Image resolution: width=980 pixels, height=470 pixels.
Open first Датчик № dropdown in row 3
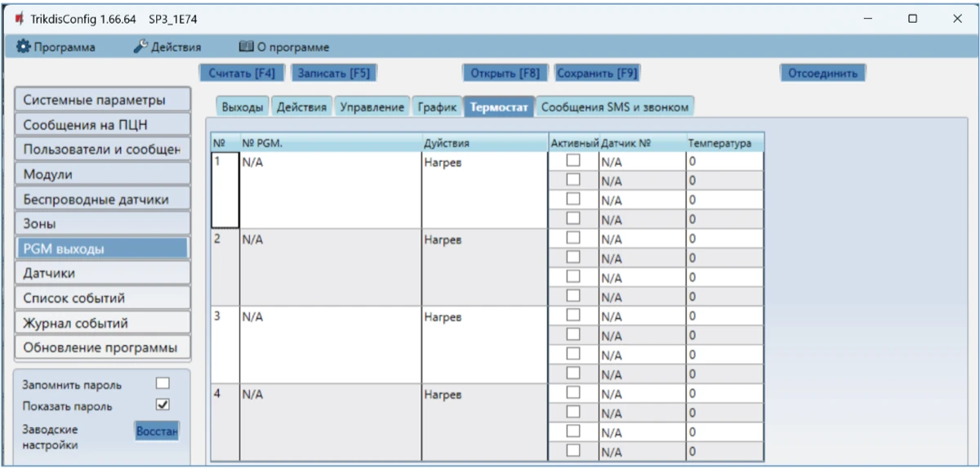click(641, 316)
